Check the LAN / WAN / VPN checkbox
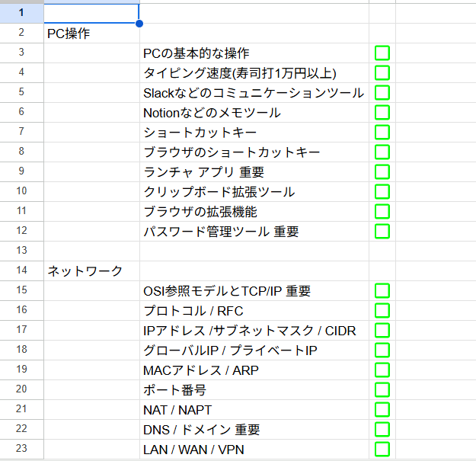476x461 pixels. coord(382,449)
